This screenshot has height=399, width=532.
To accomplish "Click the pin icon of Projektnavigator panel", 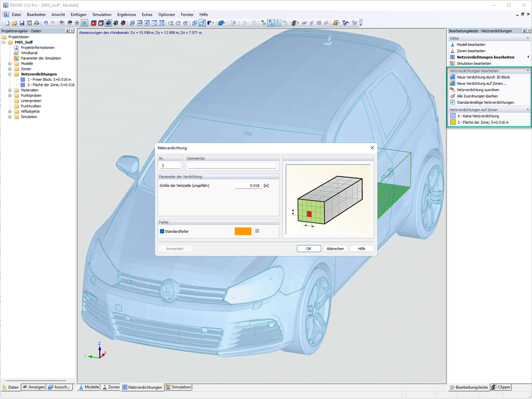I will 67,31.
